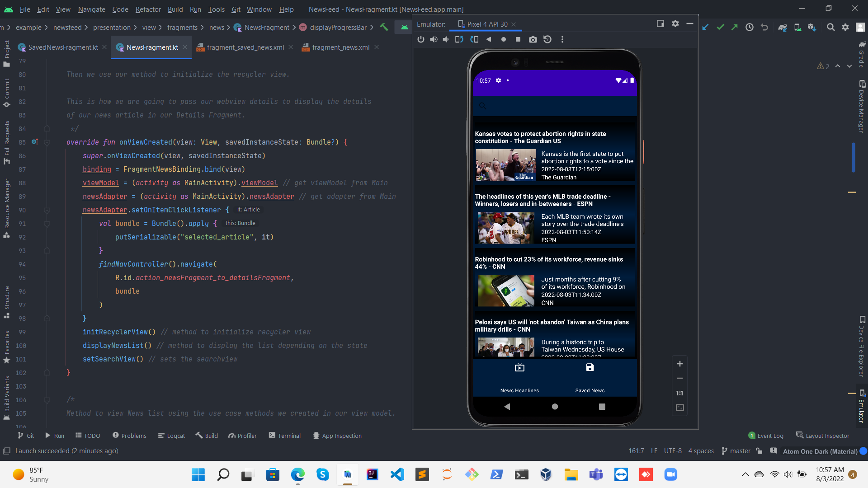Screen dimensions: 868x488
Task: Collapse the onViewCreated function fold arrow
Action: point(47,142)
